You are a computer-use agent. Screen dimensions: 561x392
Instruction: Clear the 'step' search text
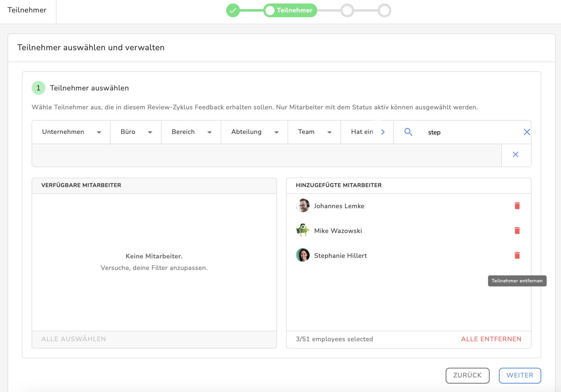[527, 132]
